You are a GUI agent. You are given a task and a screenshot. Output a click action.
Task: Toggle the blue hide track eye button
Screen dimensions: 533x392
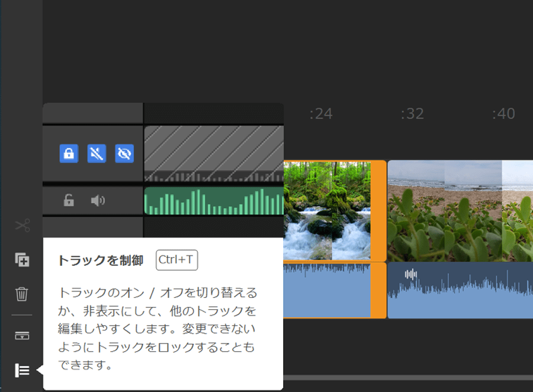[124, 153]
